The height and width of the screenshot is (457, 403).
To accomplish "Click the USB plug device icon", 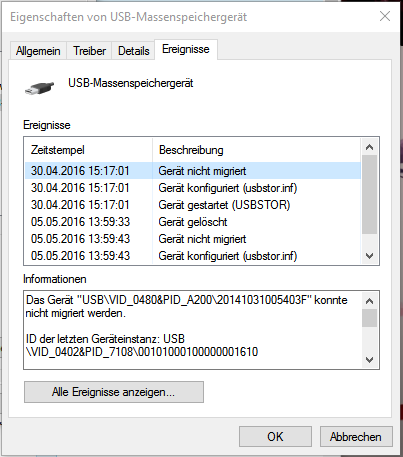I will [39, 88].
